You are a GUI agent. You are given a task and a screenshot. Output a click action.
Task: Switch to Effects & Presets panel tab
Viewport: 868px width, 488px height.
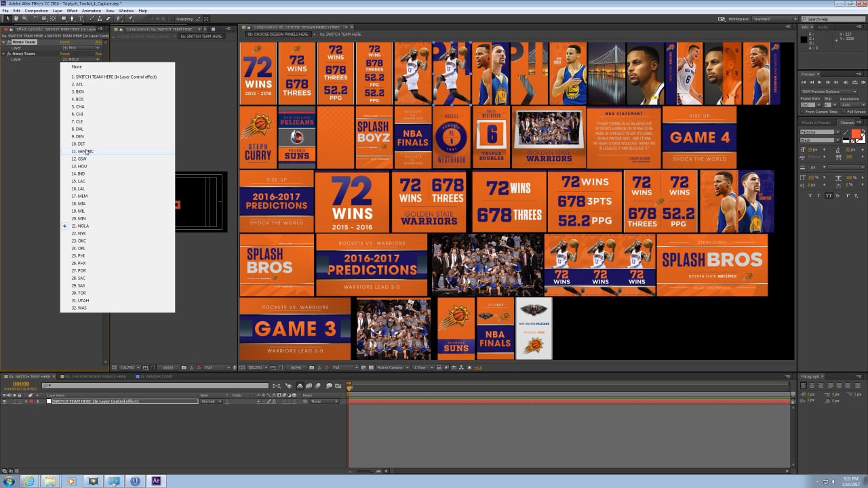coord(816,123)
